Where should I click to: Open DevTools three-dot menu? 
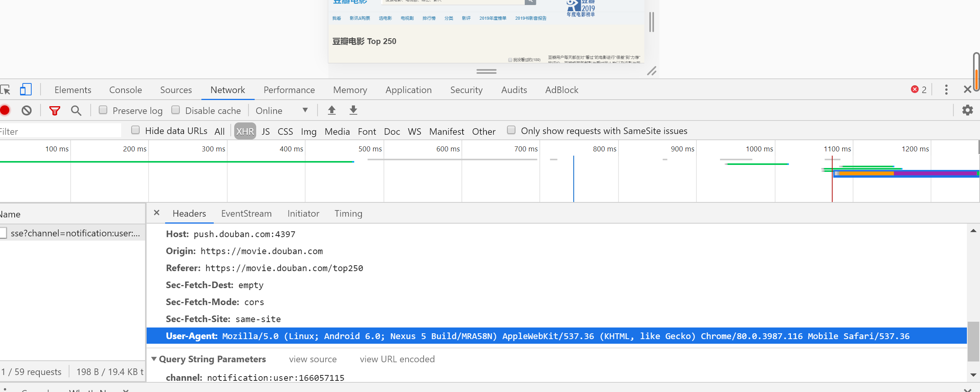[x=946, y=90]
